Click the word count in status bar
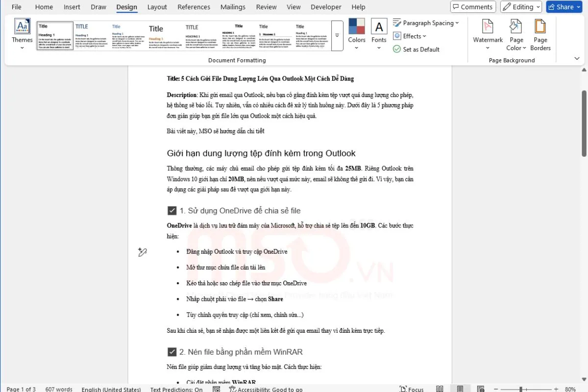 (59, 389)
